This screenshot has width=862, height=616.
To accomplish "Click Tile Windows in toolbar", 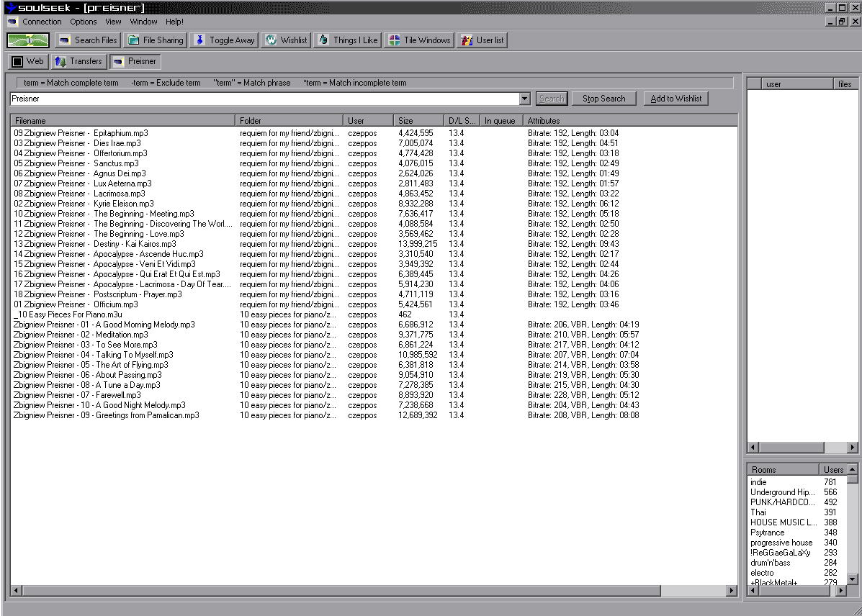I will click(x=419, y=40).
